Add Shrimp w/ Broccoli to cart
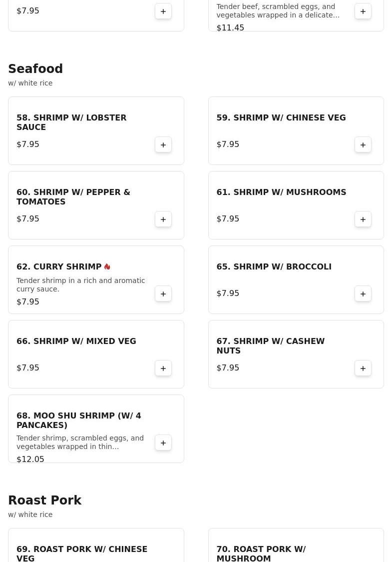The image size is (392, 562). coord(363,293)
